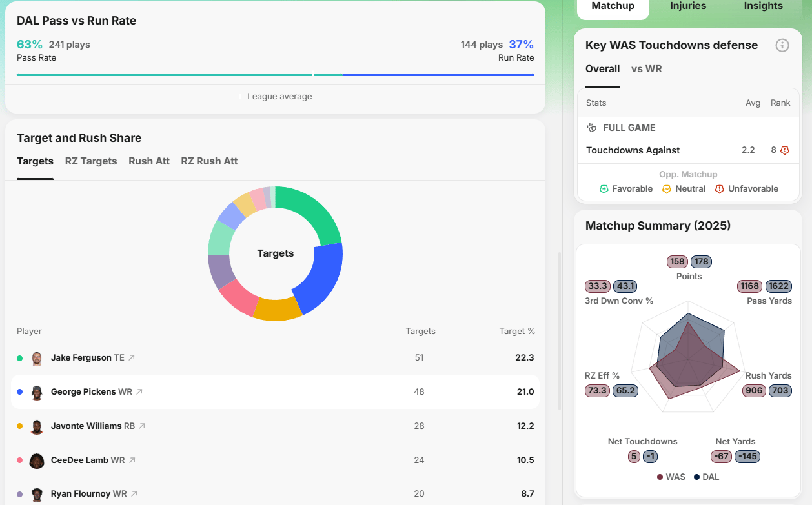
Task: Click the Avg column header
Action: point(753,103)
